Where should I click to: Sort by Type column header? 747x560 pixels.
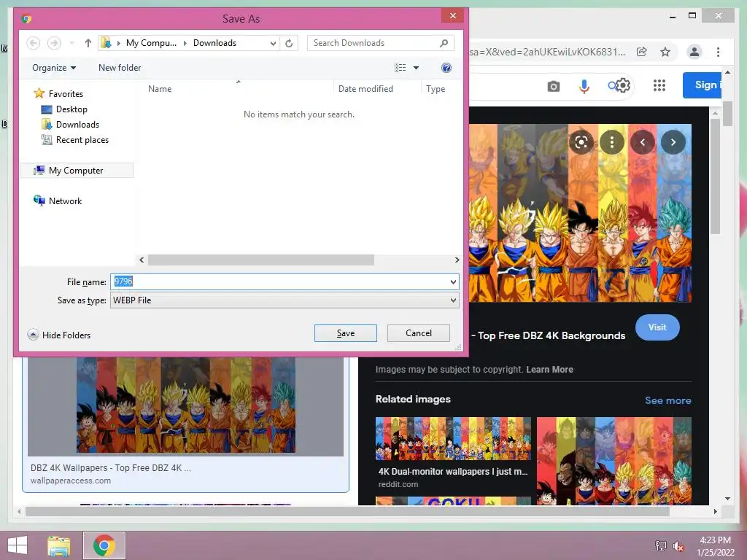[436, 88]
